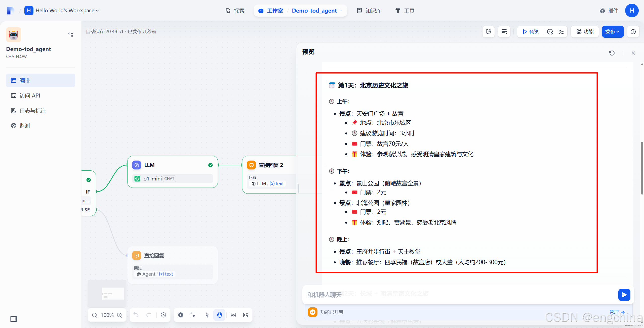Toggle the bottom-left sidebar collapse icon

[x=14, y=319]
